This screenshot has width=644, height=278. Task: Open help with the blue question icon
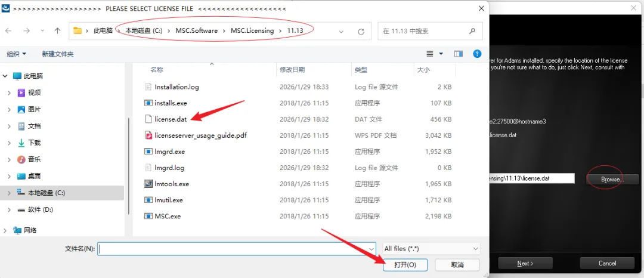(477, 54)
